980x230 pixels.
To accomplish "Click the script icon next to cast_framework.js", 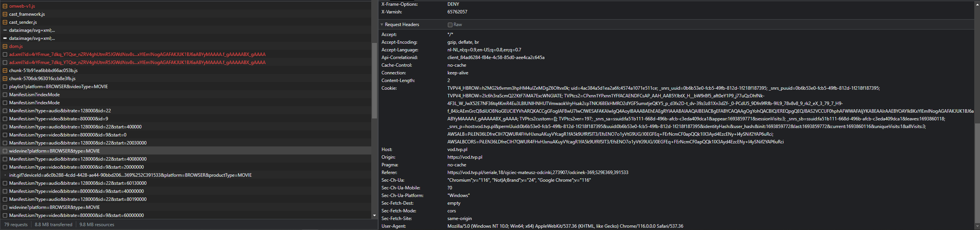I will [x=5, y=14].
